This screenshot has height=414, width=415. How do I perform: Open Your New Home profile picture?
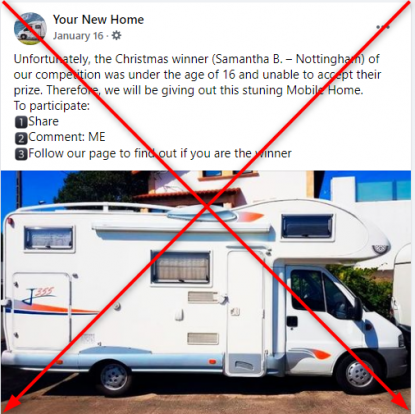(x=30, y=29)
